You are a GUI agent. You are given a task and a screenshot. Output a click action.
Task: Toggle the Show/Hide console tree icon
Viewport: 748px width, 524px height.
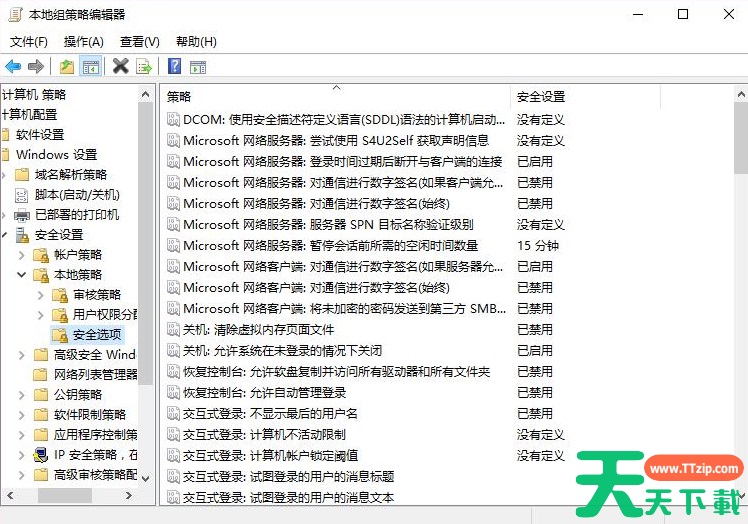[x=91, y=66]
